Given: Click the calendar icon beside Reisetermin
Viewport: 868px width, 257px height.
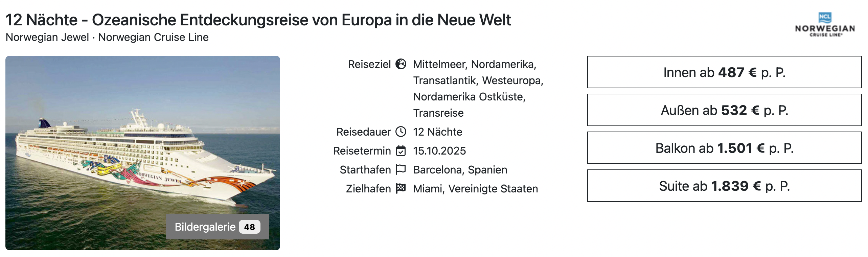Looking at the screenshot, I should tap(401, 150).
